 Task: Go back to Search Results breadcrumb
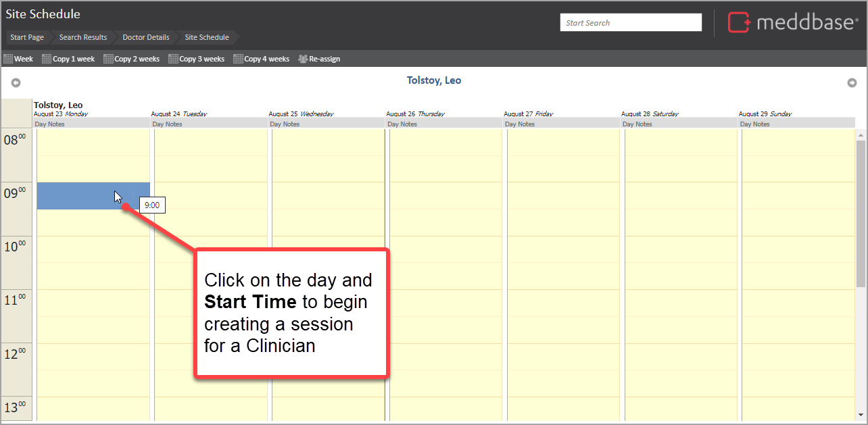point(83,37)
